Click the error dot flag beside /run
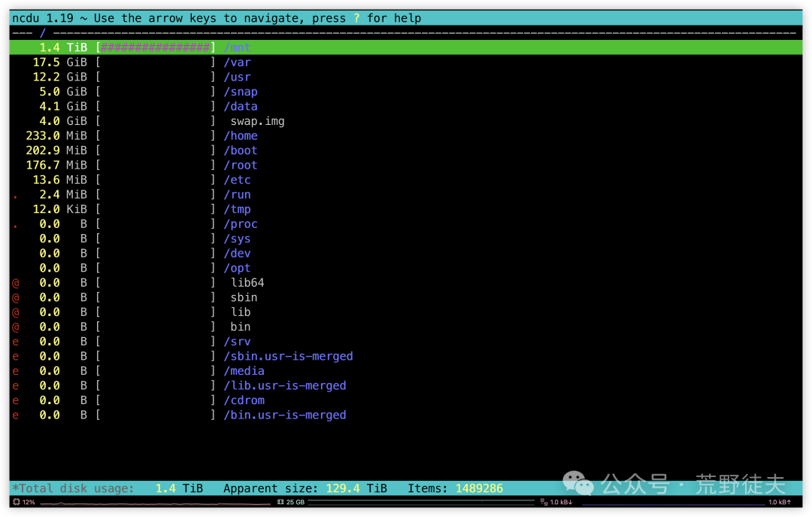 click(16, 197)
